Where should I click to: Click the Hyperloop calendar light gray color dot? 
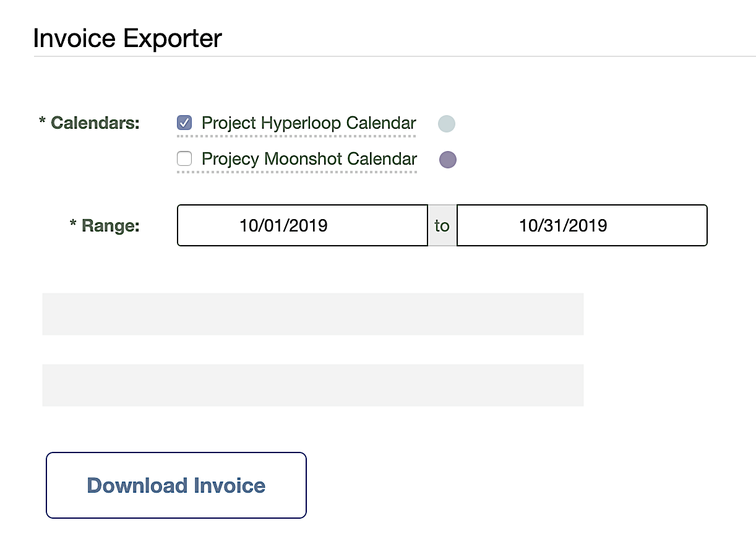pyautogui.click(x=447, y=124)
